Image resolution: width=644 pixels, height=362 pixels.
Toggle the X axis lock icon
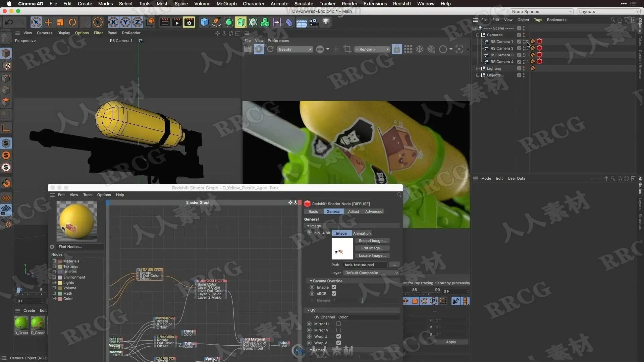[113, 22]
